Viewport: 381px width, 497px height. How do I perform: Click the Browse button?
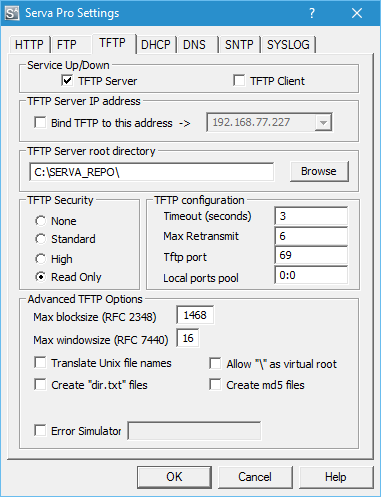pyautogui.click(x=319, y=171)
